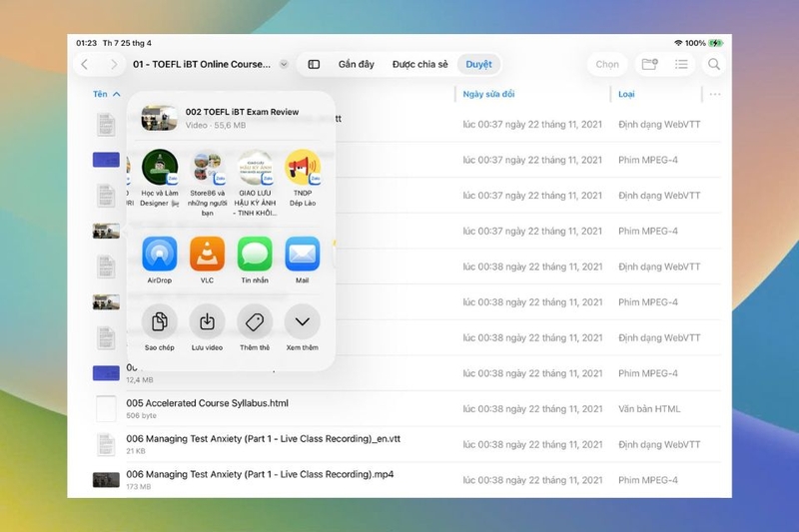This screenshot has width=799, height=532.
Task: Sort by the Loại column
Action: pos(626,94)
